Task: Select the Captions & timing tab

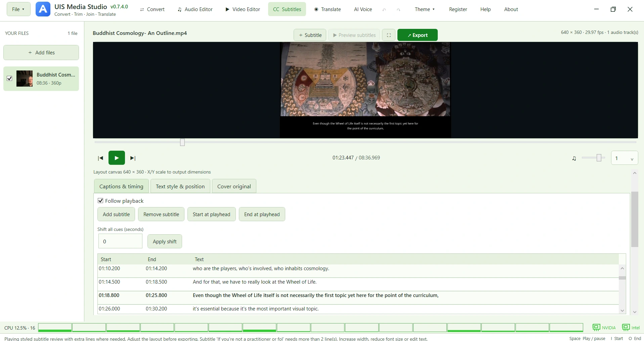Action: 121,186
